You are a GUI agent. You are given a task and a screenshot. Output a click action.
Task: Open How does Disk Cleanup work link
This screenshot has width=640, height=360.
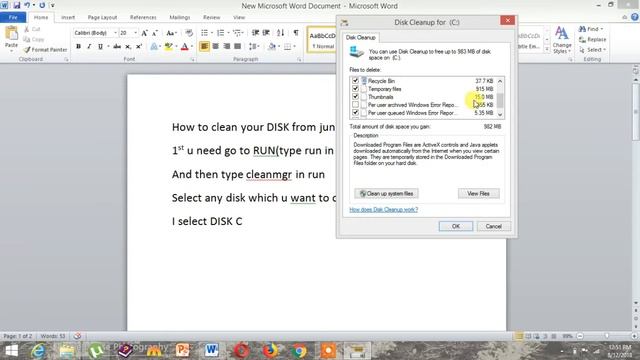tap(384, 210)
